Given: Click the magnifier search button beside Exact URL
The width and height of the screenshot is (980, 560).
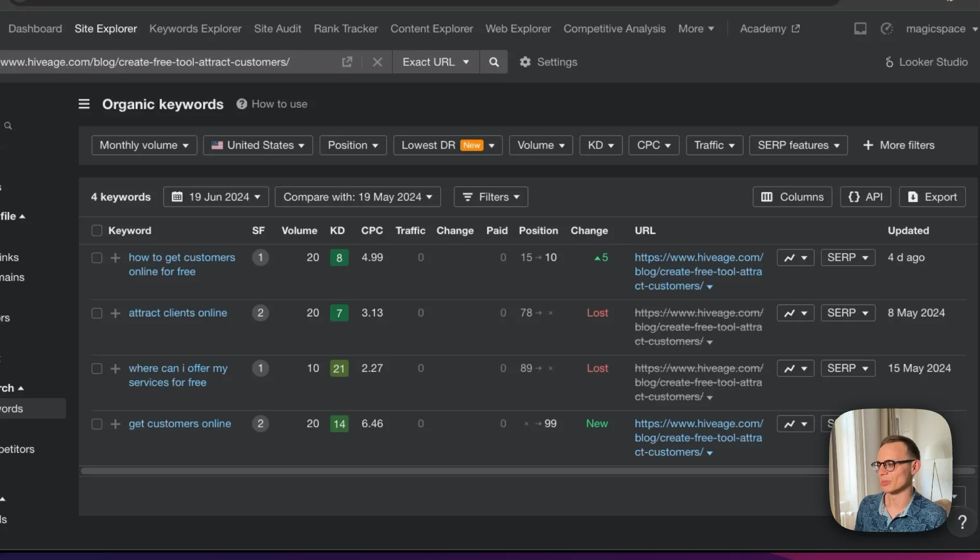Looking at the screenshot, I should (x=494, y=62).
